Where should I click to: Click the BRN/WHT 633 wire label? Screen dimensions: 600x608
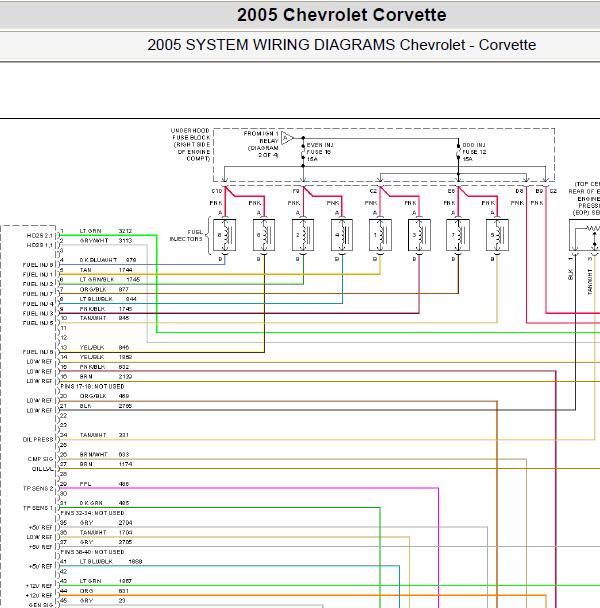(x=104, y=454)
